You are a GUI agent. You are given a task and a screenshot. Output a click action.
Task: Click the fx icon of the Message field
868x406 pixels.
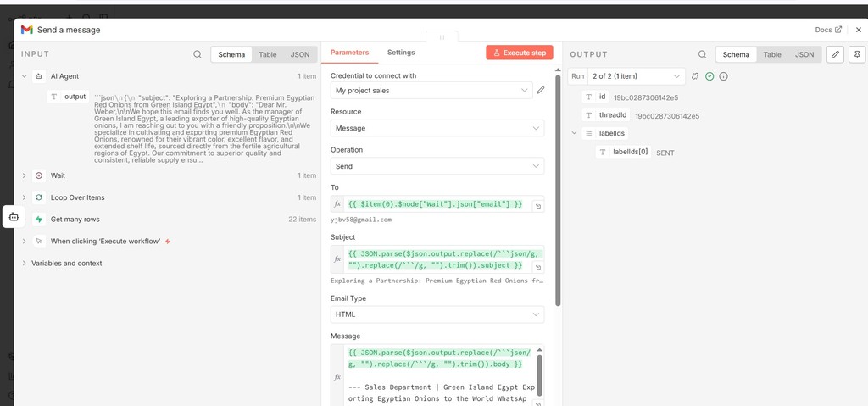[x=337, y=376]
